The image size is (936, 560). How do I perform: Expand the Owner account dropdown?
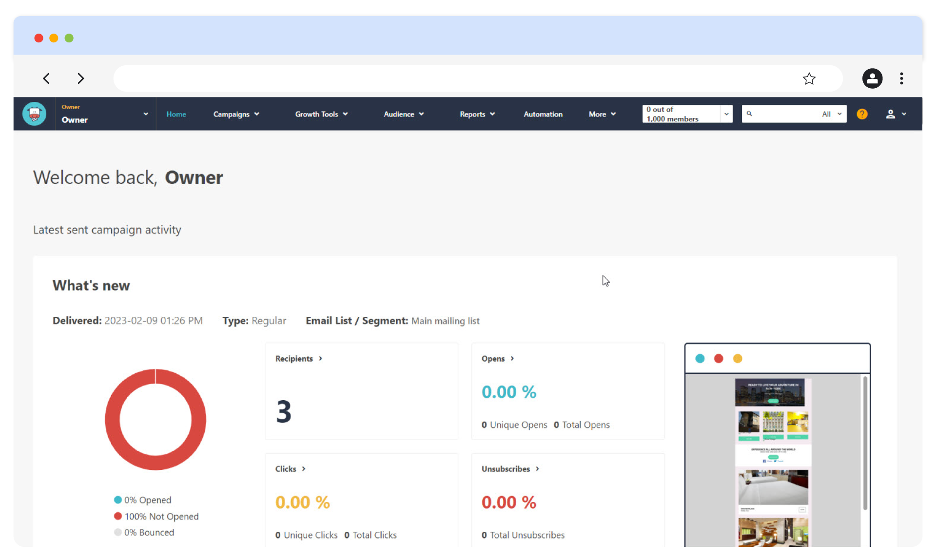click(x=145, y=114)
